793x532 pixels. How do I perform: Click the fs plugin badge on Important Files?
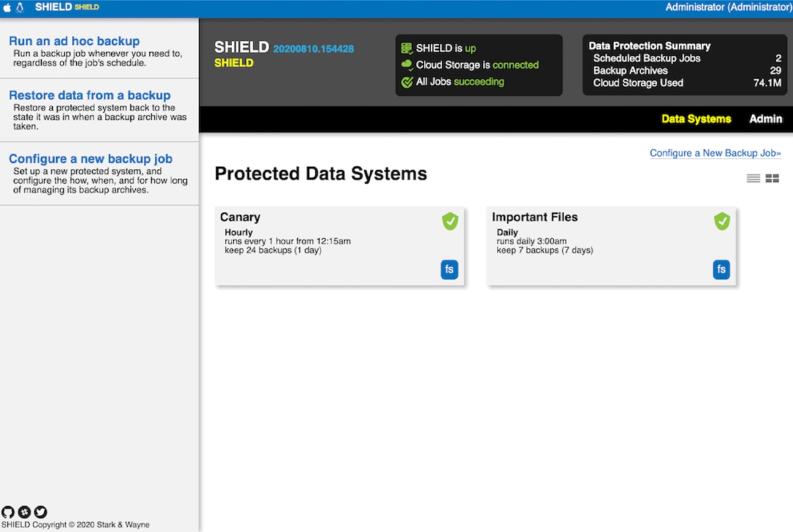721,270
